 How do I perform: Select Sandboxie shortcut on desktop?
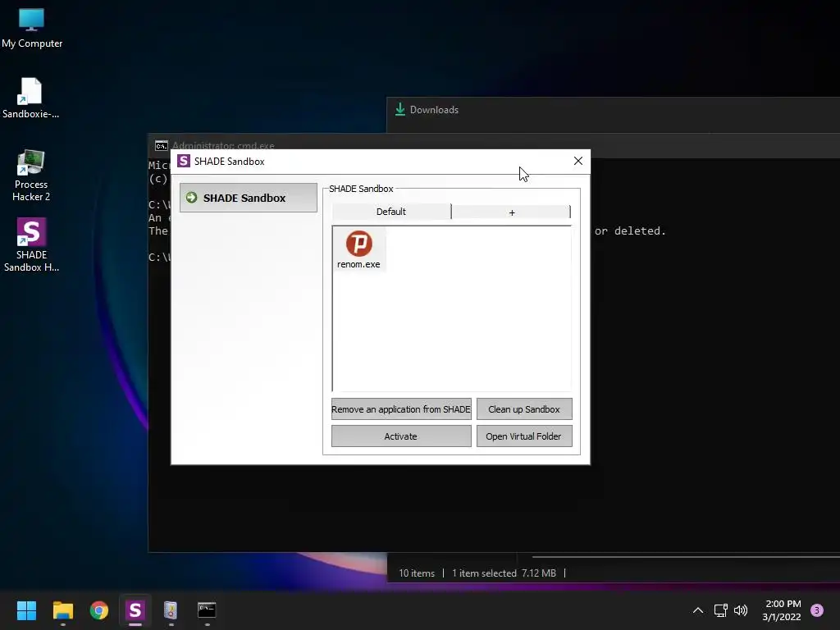(30, 98)
